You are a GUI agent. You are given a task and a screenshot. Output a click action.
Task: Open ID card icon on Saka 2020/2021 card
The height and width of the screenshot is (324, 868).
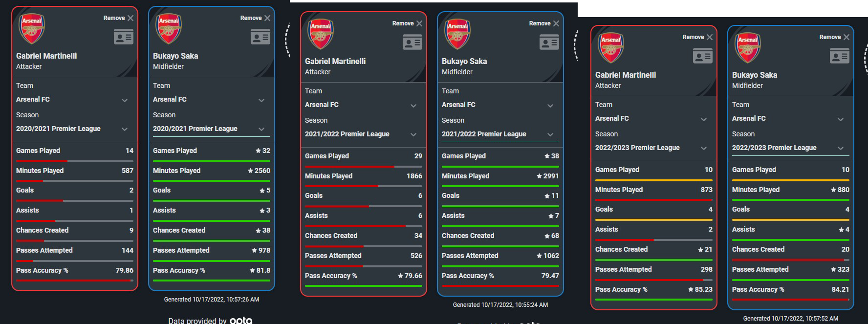[260, 37]
